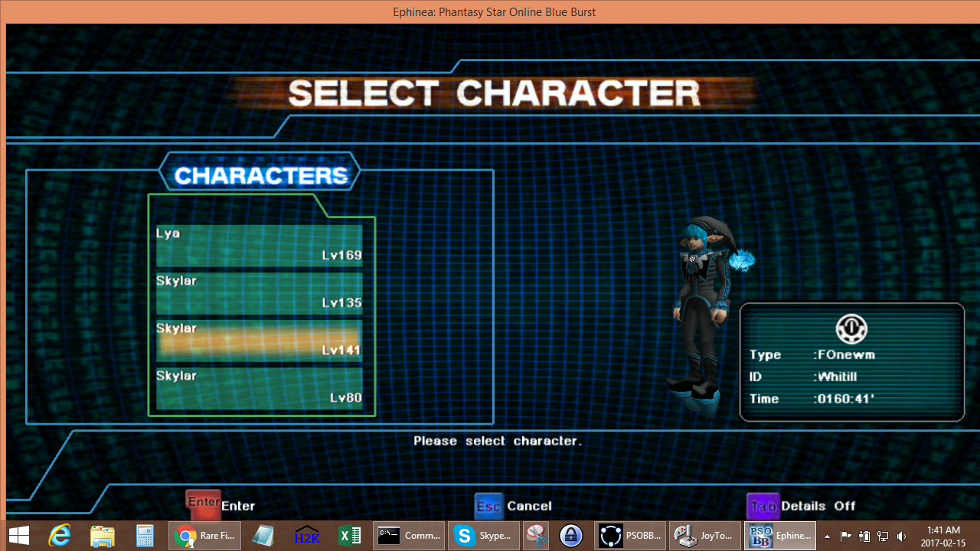Choose the highlighted Skylar Lv141 character

pyautogui.click(x=260, y=340)
